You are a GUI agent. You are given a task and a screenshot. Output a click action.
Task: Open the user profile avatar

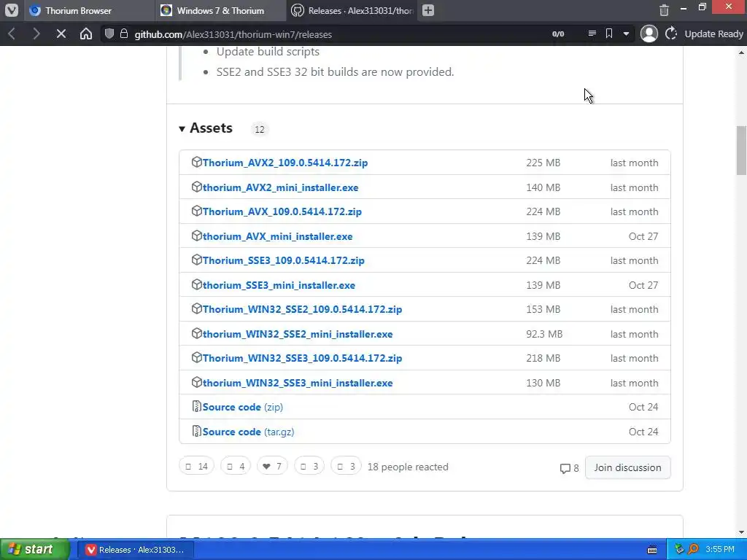tap(649, 34)
